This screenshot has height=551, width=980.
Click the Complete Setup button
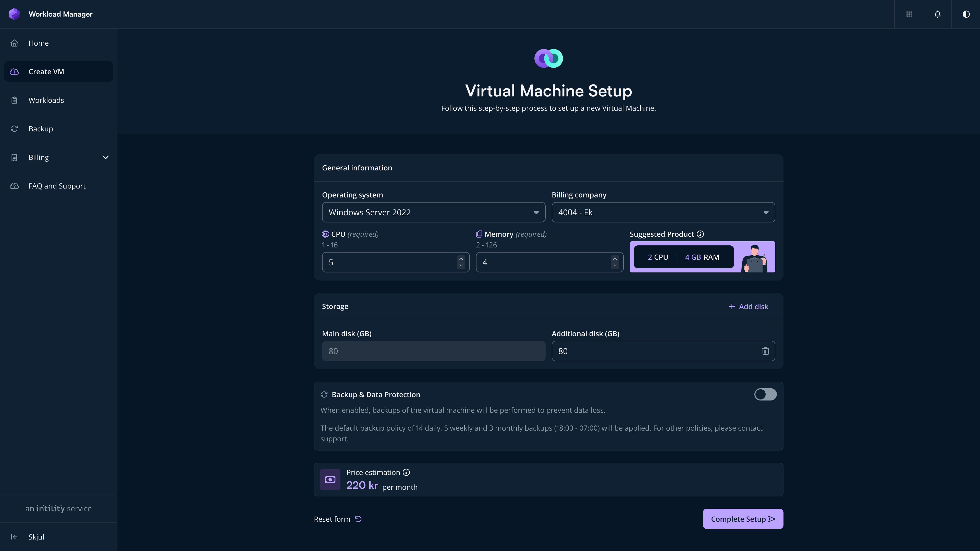point(743,519)
